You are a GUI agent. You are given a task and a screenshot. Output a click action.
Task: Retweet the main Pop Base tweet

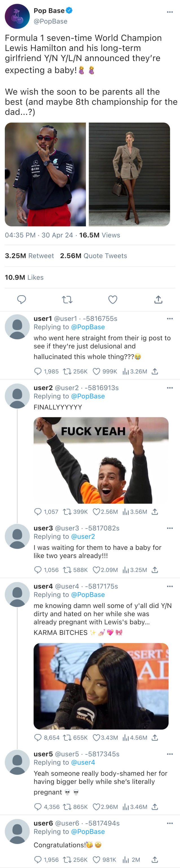[x=67, y=299]
